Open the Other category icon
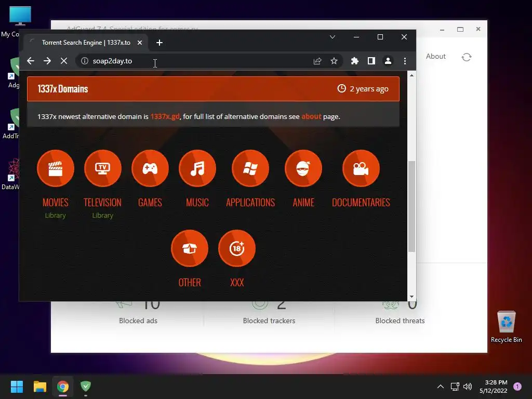 coord(190,248)
